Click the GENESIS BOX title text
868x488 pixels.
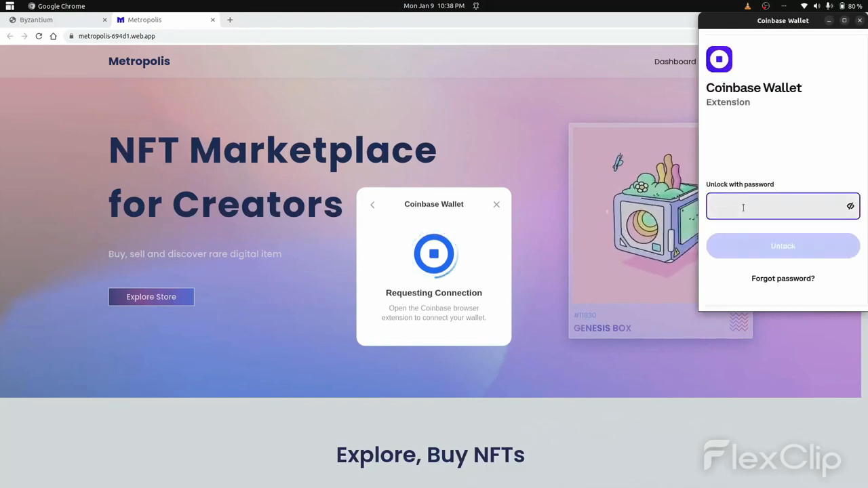(602, 328)
